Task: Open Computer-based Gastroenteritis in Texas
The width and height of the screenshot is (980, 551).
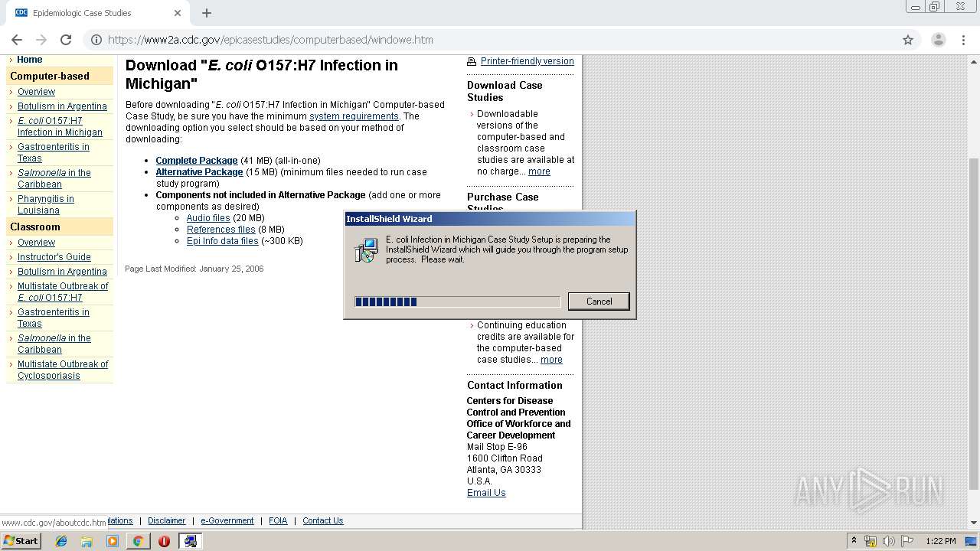Action: [x=54, y=152]
